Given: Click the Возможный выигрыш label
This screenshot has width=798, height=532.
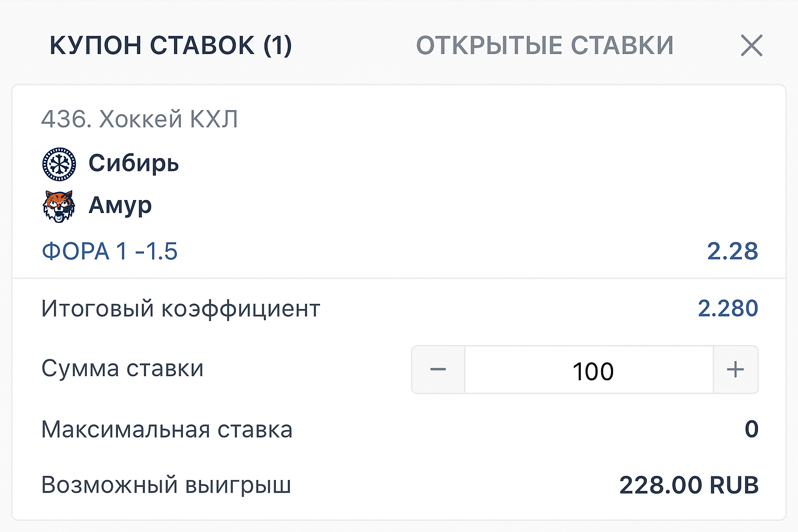Looking at the screenshot, I should pos(166,485).
